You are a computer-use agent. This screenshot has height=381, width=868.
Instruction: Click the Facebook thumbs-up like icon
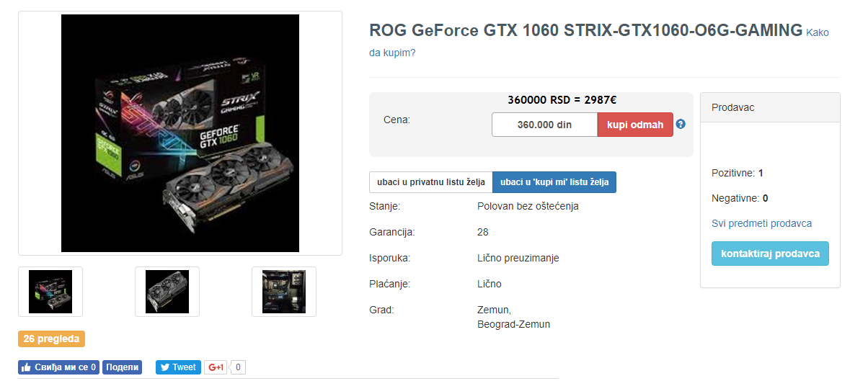point(26,367)
